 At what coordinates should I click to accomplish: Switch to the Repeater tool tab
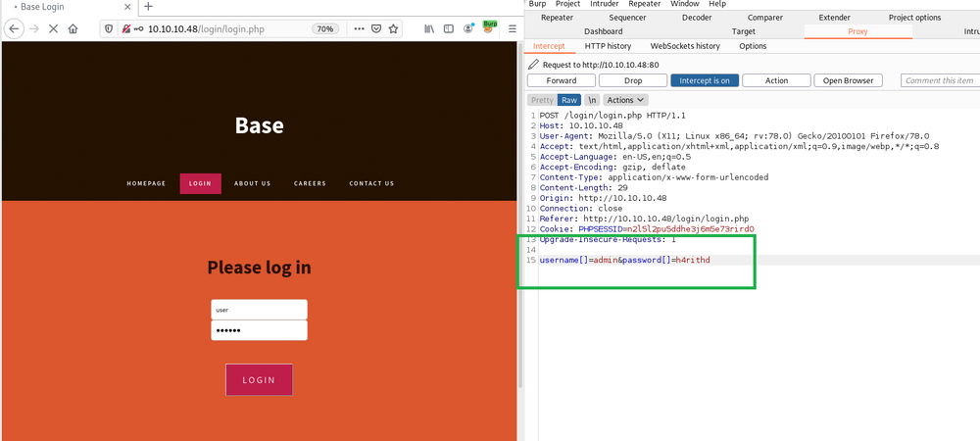click(x=557, y=18)
